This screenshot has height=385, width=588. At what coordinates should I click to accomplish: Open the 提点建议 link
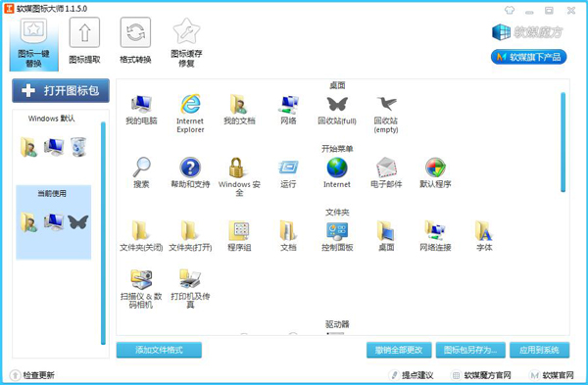pos(412,375)
